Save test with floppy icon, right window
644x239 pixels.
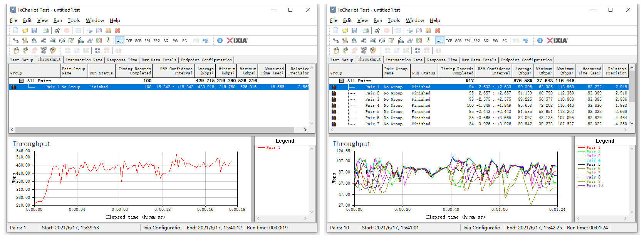[354, 30]
